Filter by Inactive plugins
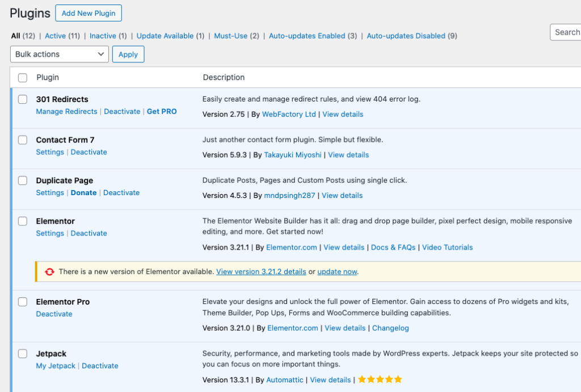The image size is (581, 392). [103, 36]
